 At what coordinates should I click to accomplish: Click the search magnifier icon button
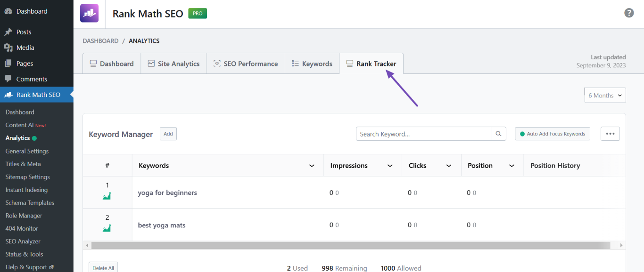498,134
